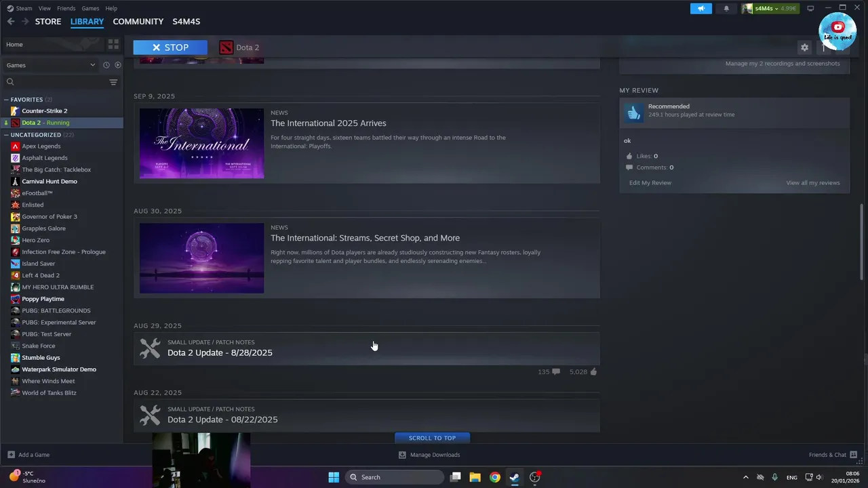Open recent activity clock filter
The height and width of the screenshot is (488, 868).
[x=106, y=65]
